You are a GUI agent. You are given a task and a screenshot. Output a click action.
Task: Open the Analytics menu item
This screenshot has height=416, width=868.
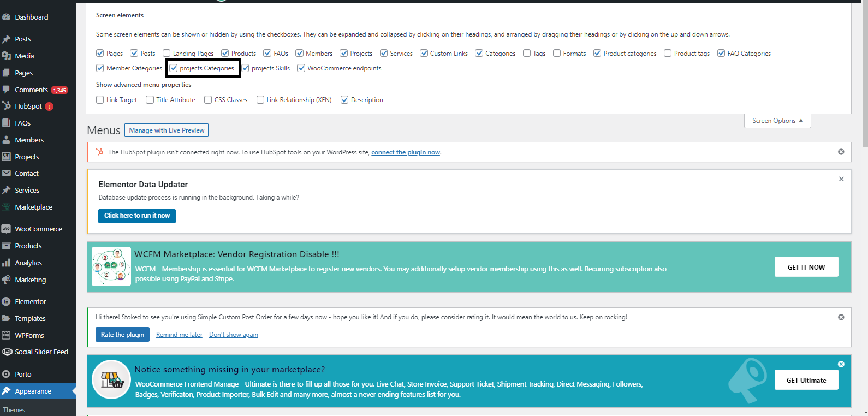coord(38,263)
